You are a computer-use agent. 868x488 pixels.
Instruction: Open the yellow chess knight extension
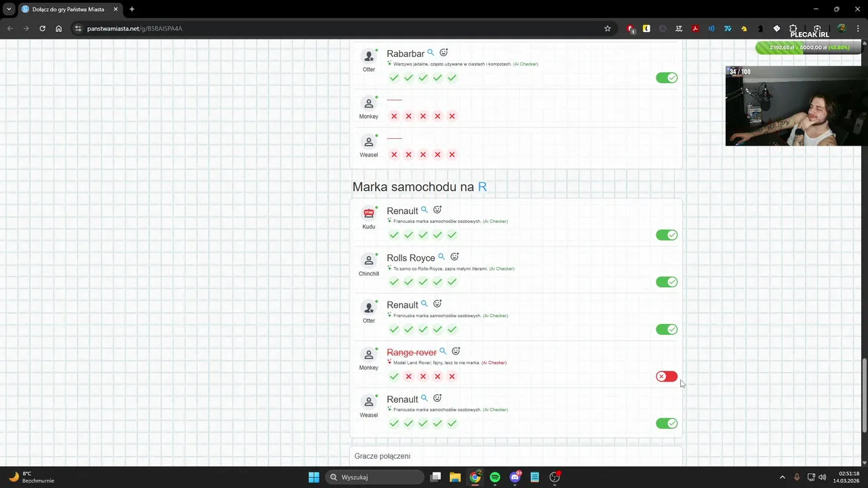click(x=744, y=28)
